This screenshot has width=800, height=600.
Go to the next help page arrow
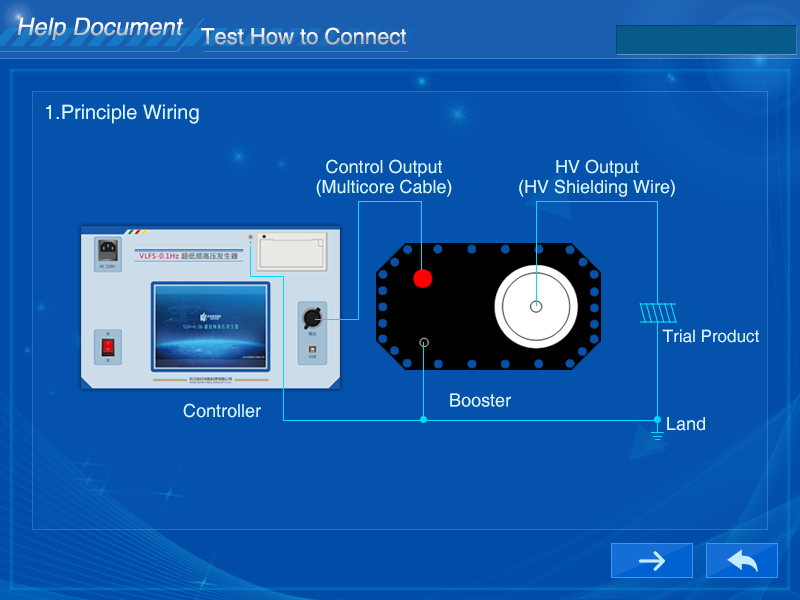(x=651, y=561)
